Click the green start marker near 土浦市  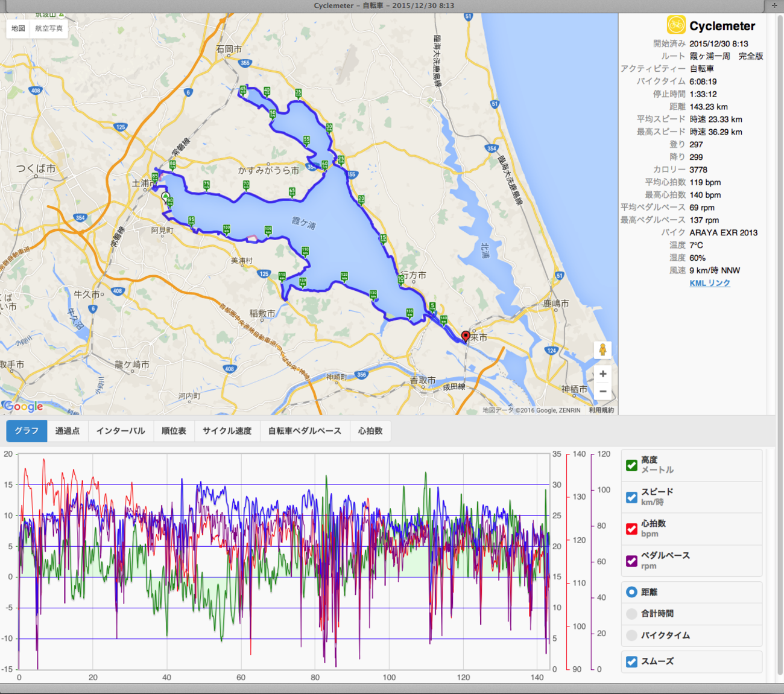pos(165,197)
